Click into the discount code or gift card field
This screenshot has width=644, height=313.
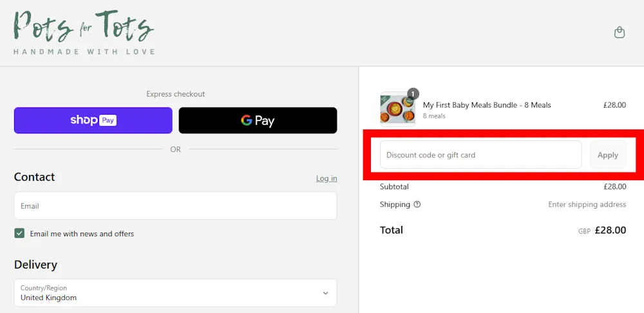click(480, 155)
